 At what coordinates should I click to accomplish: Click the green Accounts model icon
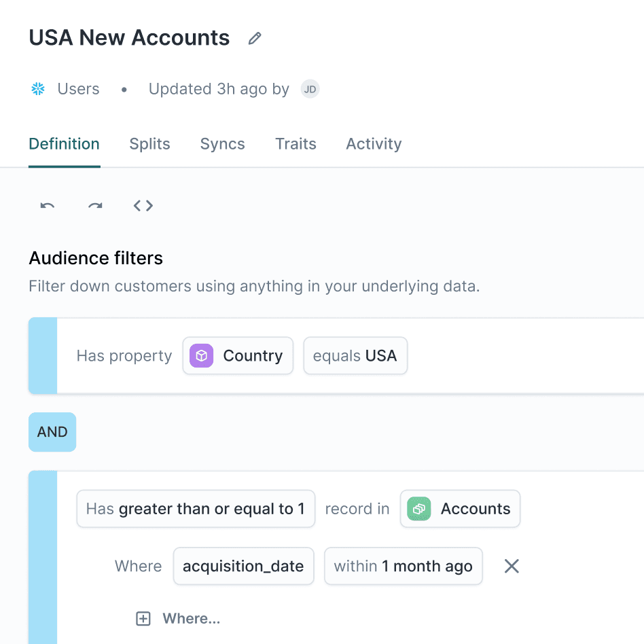click(418, 508)
